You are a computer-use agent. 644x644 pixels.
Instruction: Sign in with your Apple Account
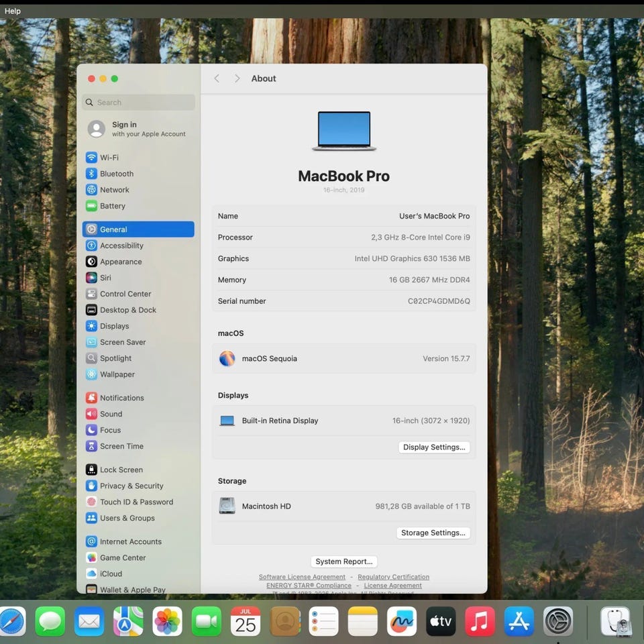point(138,129)
